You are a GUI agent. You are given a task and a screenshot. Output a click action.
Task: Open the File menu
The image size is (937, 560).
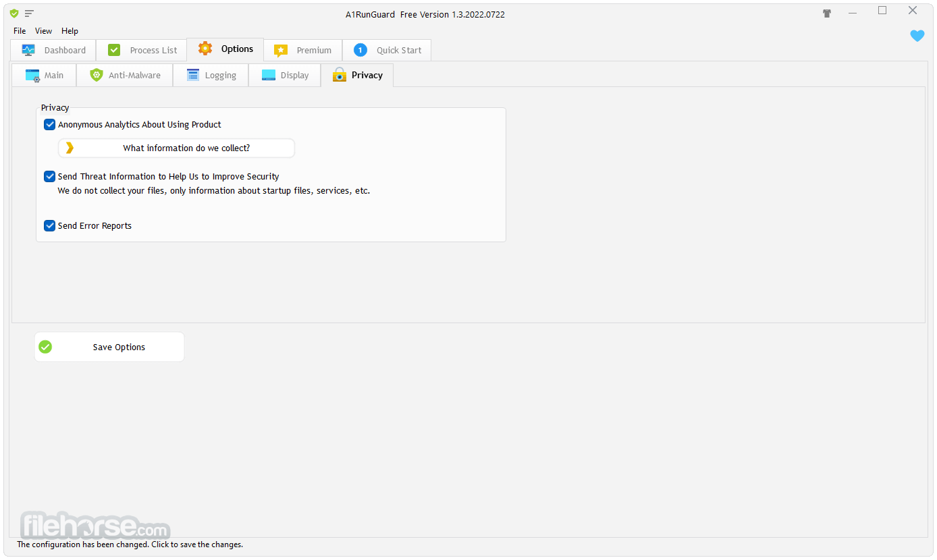pos(20,31)
